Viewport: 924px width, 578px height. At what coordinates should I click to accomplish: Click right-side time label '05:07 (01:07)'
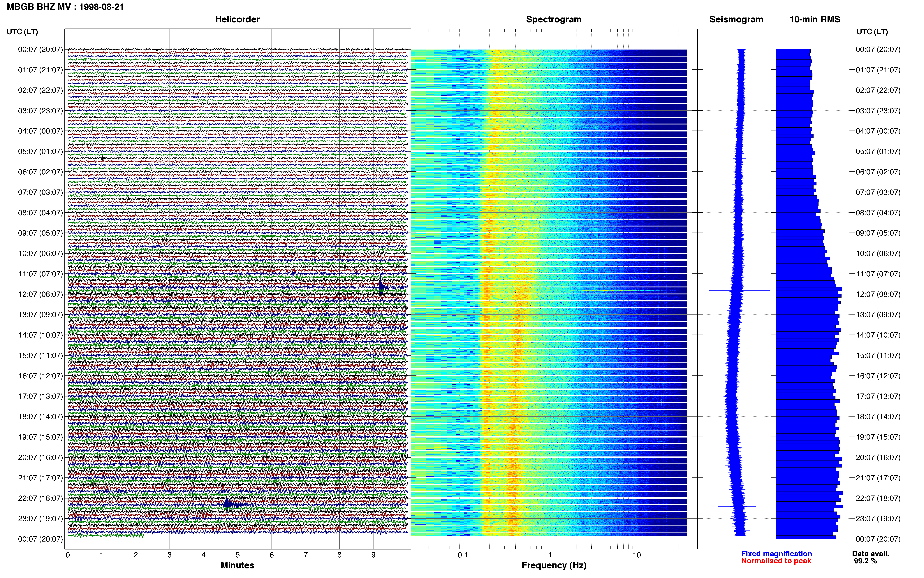[878, 151]
